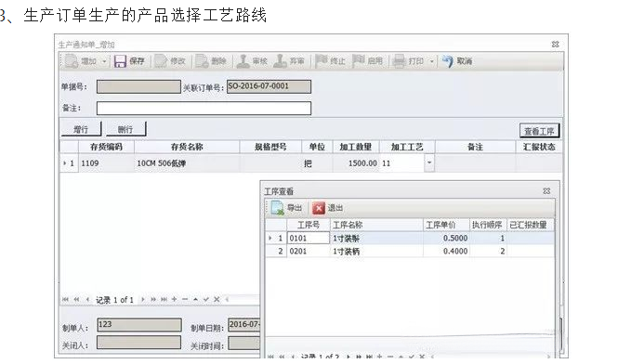The image size is (631, 364).
Task: Click the up-triangle edit navigator icon
Action: click(x=195, y=300)
